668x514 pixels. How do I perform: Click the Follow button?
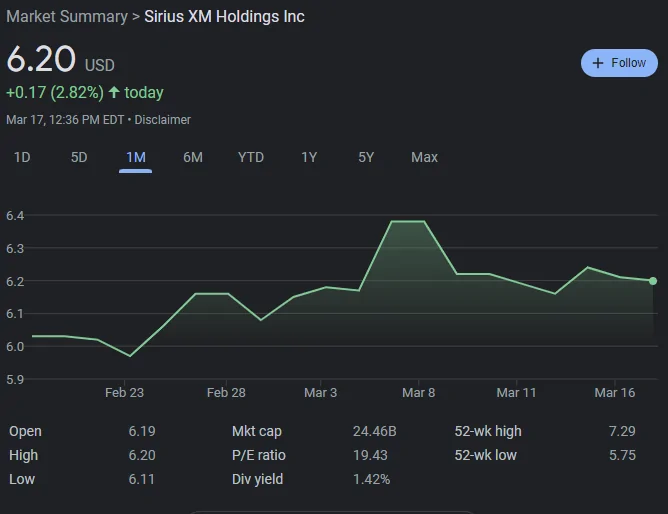619,63
